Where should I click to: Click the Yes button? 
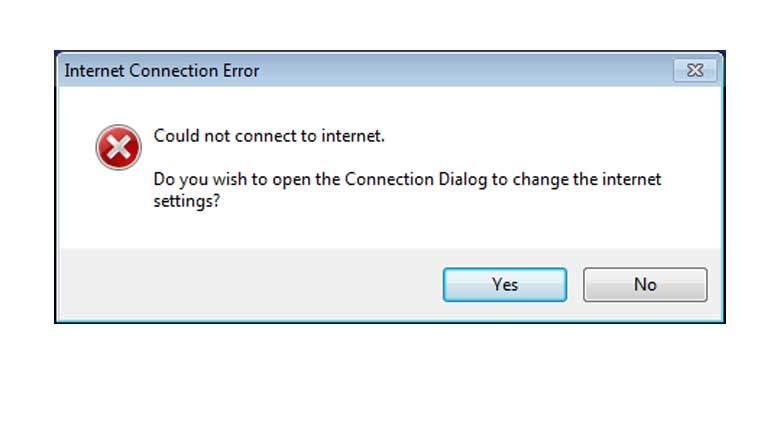click(505, 285)
